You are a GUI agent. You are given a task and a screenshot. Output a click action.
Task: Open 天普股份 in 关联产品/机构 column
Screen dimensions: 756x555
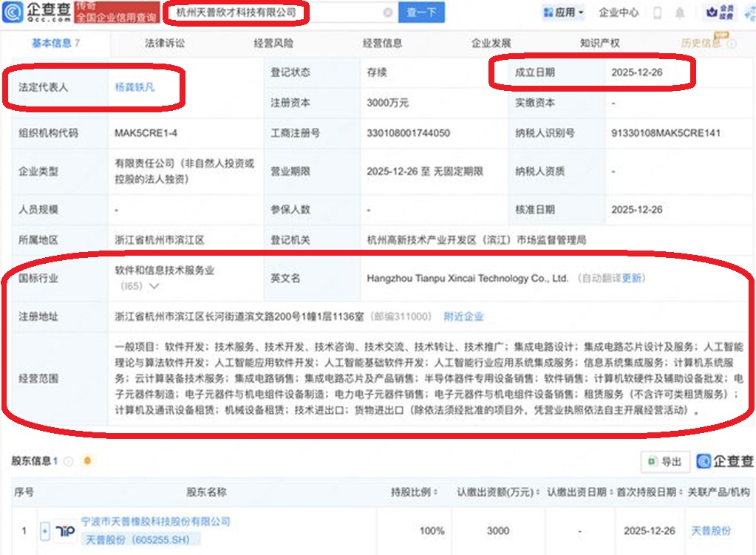(711, 531)
